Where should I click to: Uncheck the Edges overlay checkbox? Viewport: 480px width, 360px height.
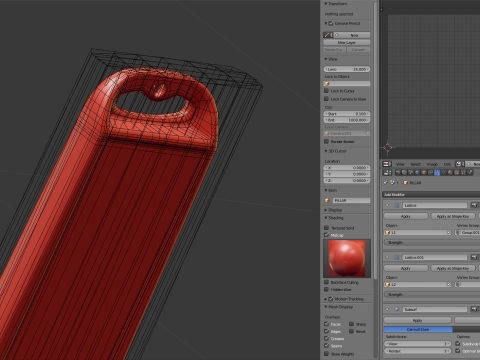pos(327,331)
